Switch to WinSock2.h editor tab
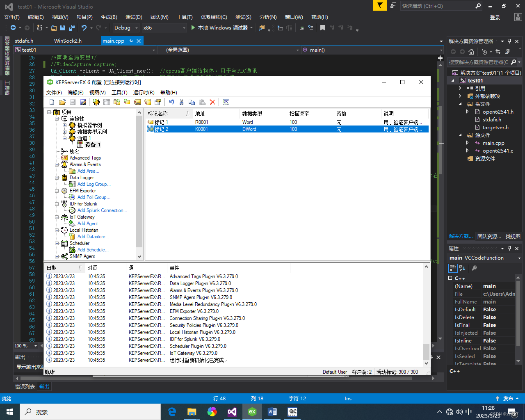Viewport: 525px width, 420px height. pyautogui.click(x=68, y=41)
